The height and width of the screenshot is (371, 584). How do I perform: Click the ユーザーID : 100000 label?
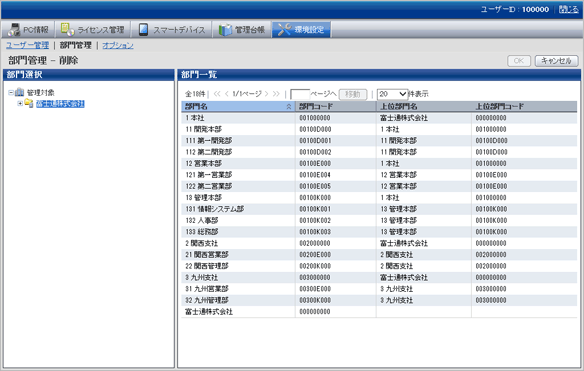[x=514, y=9]
